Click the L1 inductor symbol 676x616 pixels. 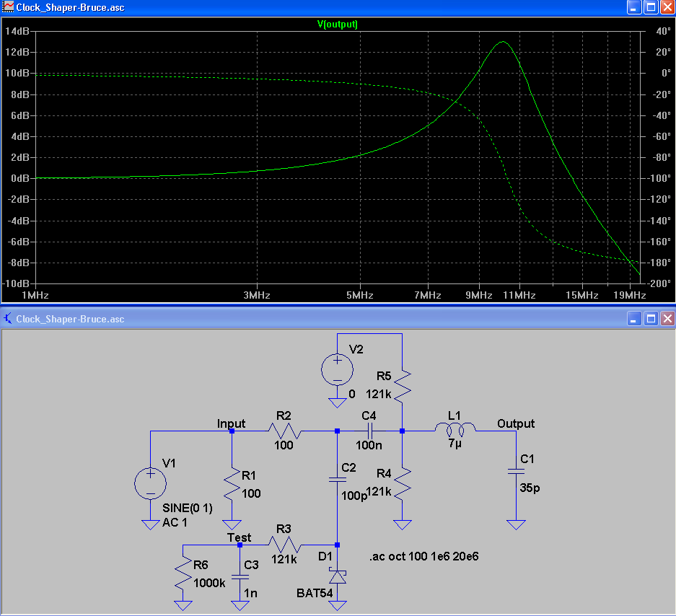pyautogui.click(x=455, y=430)
